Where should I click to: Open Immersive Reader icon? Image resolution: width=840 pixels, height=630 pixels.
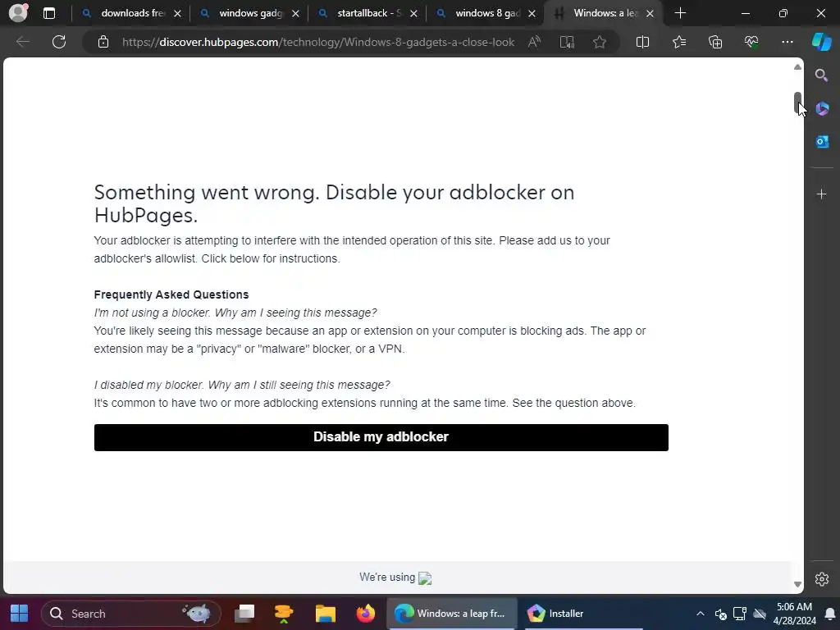567,42
